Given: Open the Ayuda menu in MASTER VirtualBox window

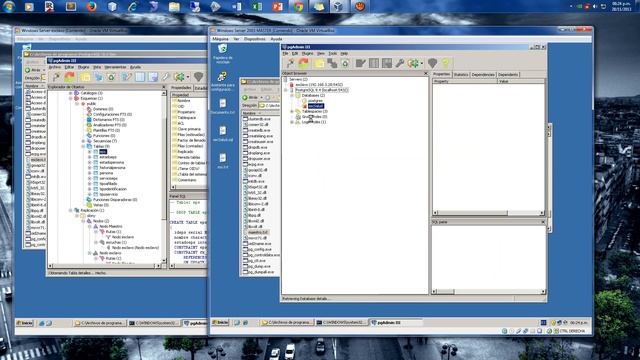Looking at the screenshot, I should pos(276,39).
